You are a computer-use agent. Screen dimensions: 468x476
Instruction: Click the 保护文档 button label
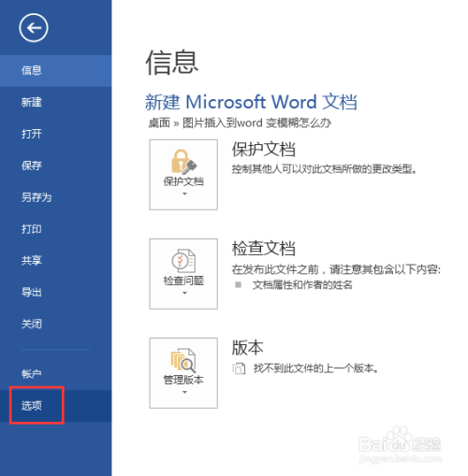coord(183,181)
